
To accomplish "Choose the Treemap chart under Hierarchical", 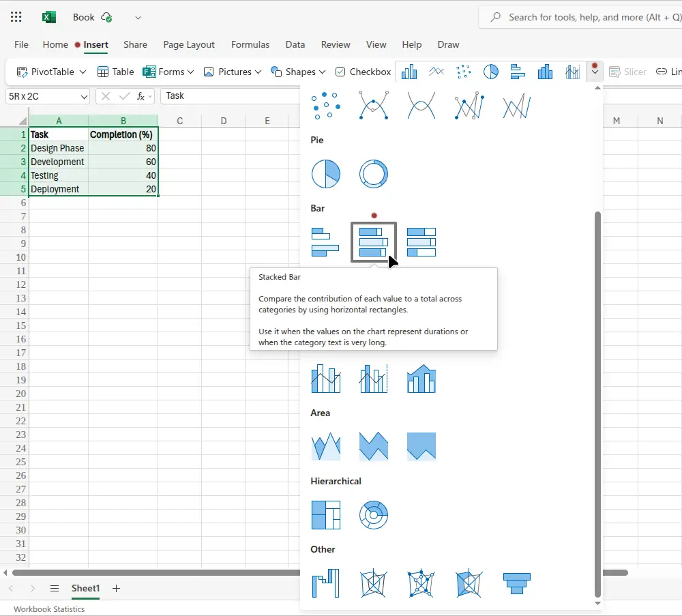I will point(326,514).
